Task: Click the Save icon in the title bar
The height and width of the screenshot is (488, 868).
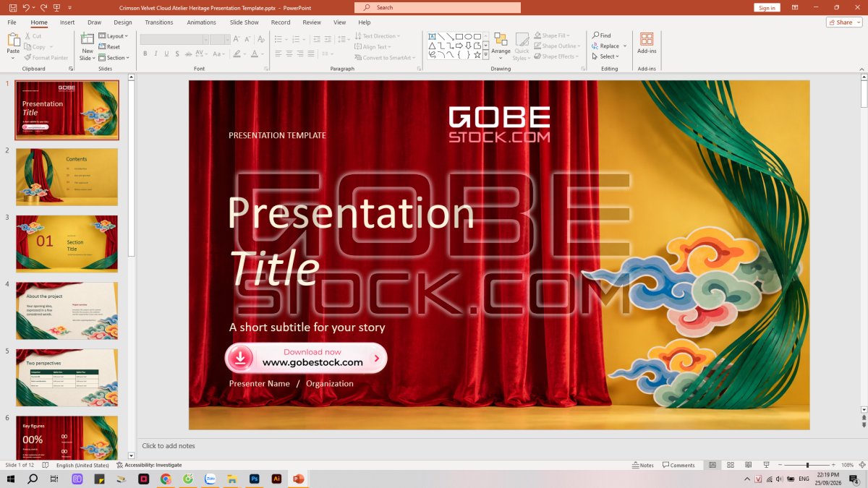Action: 13,7
